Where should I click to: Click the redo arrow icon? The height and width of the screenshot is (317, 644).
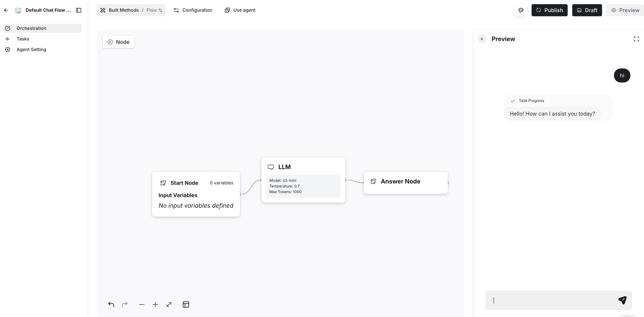pyautogui.click(x=125, y=304)
